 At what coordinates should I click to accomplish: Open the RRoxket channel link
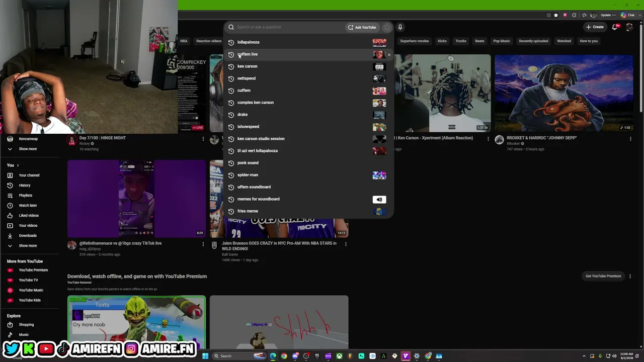pyautogui.click(x=513, y=144)
